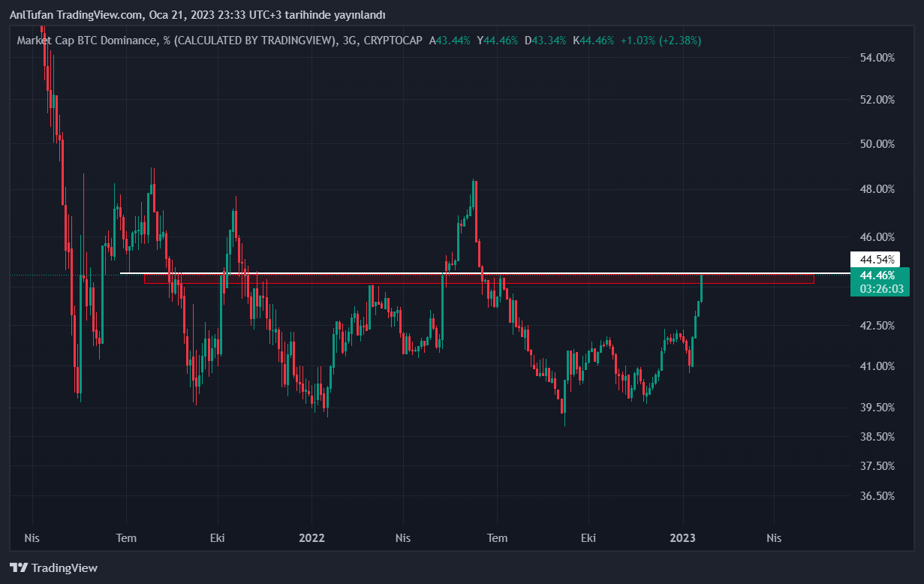The image size is (924, 584).
Task: Click the 39.50% price axis label
Action: click(x=875, y=408)
